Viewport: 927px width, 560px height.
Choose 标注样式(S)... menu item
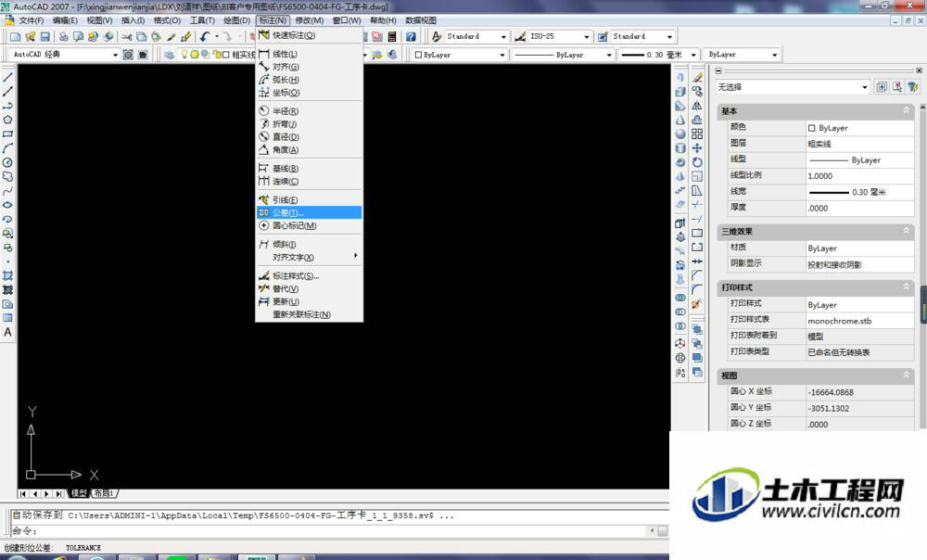tap(310, 276)
